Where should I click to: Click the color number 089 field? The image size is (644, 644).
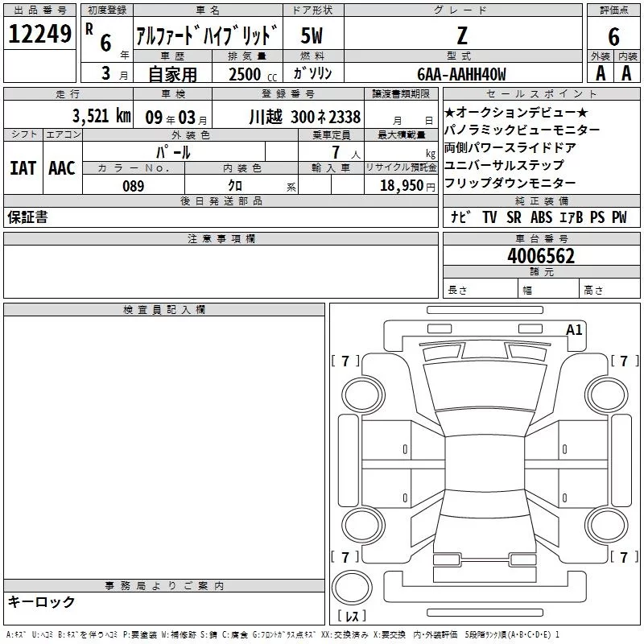coord(134,186)
